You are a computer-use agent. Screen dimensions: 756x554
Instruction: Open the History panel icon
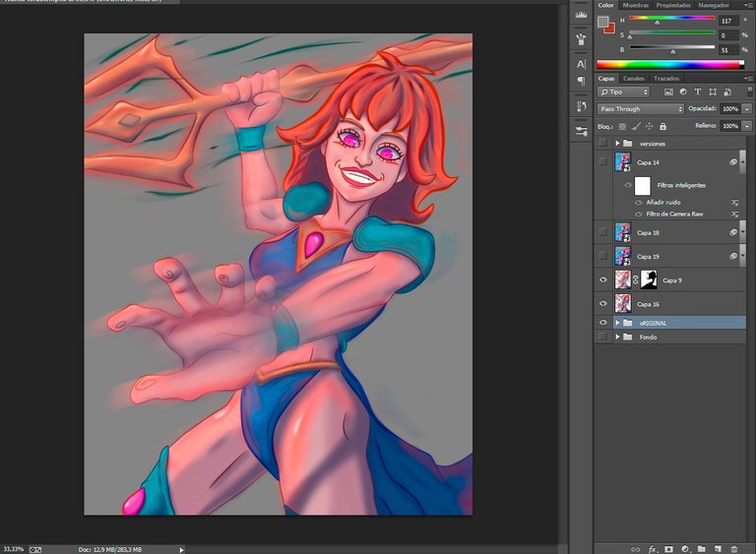click(582, 106)
